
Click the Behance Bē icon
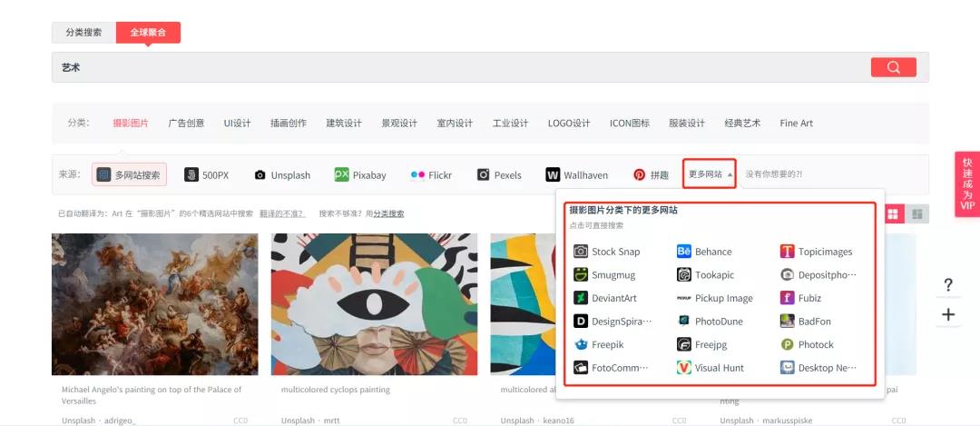pyautogui.click(x=684, y=252)
